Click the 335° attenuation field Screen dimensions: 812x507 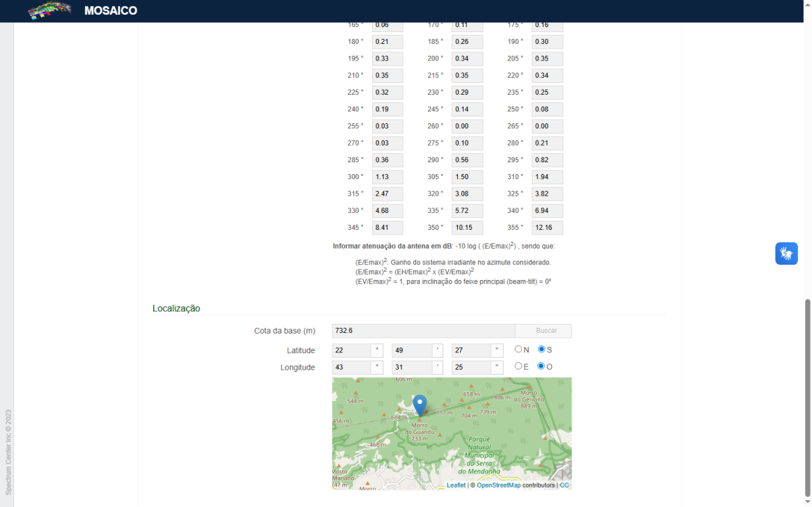coord(467,210)
